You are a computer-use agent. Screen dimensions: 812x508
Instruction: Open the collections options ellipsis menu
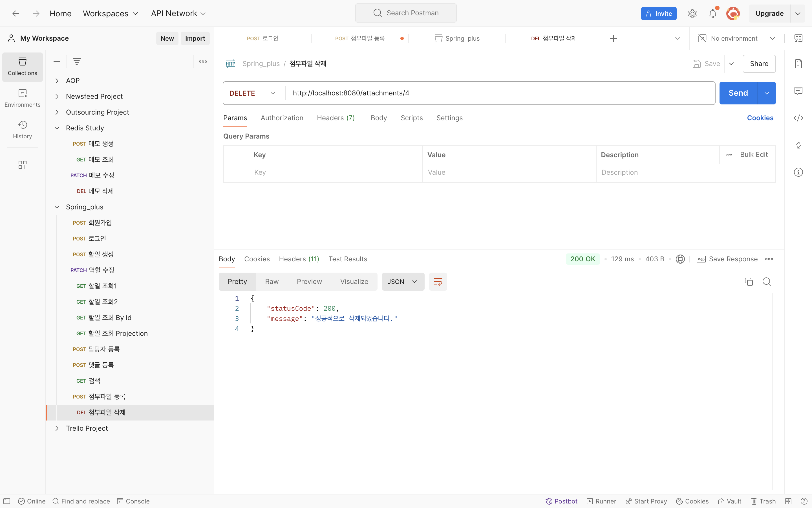(x=203, y=62)
